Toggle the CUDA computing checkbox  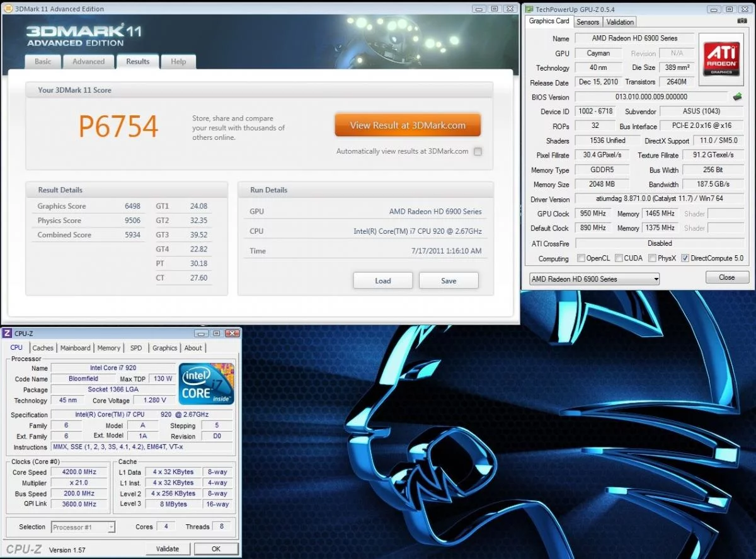[x=619, y=258]
